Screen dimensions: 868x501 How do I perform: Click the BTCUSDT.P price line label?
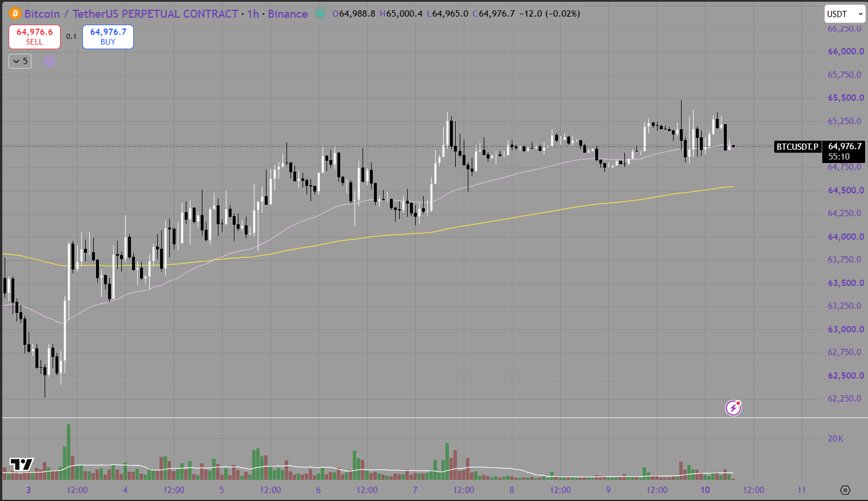[x=797, y=147]
